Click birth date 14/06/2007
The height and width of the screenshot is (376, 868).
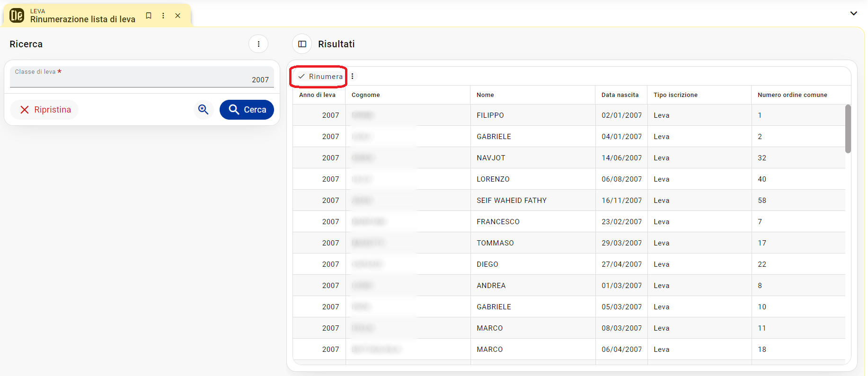pyautogui.click(x=622, y=158)
